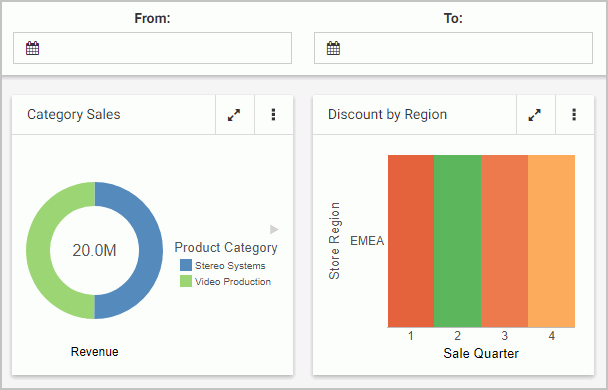Click the Stereo Systems legend label
The width and height of the screenshot is (608, 390).
click(x=230, y=266)
